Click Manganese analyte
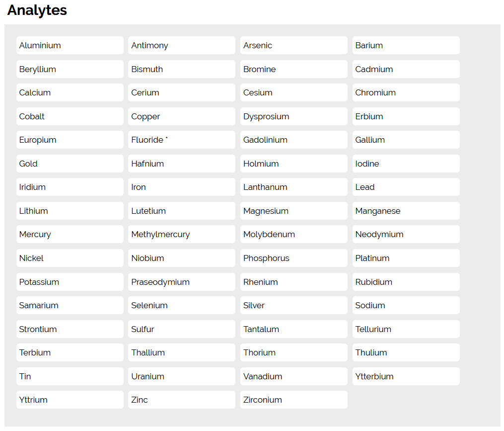The width and height of the screenshot is (504, 431). tap(406, 211)
